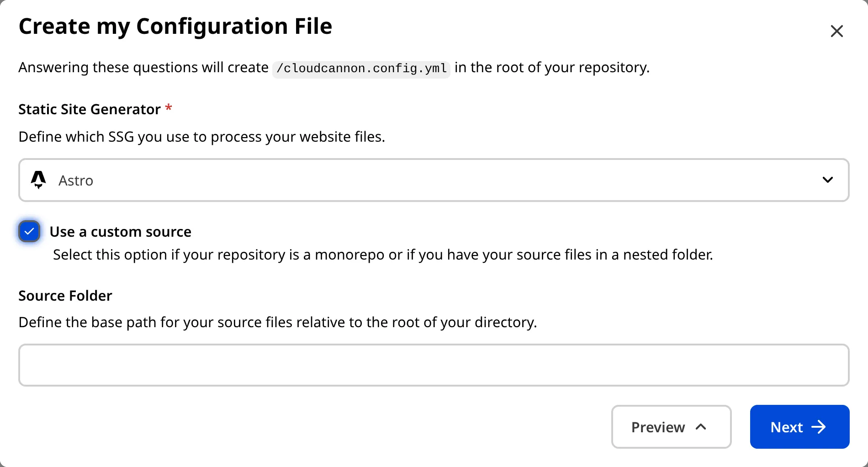
Task: Click the Use a custom source label
Action: click(x=121, y=232)
